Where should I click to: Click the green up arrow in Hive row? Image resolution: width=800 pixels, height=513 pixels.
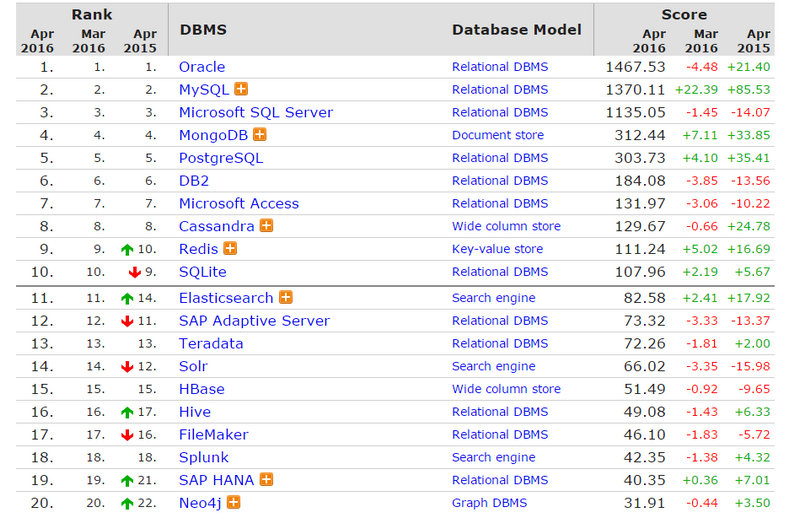pos(127,412)
